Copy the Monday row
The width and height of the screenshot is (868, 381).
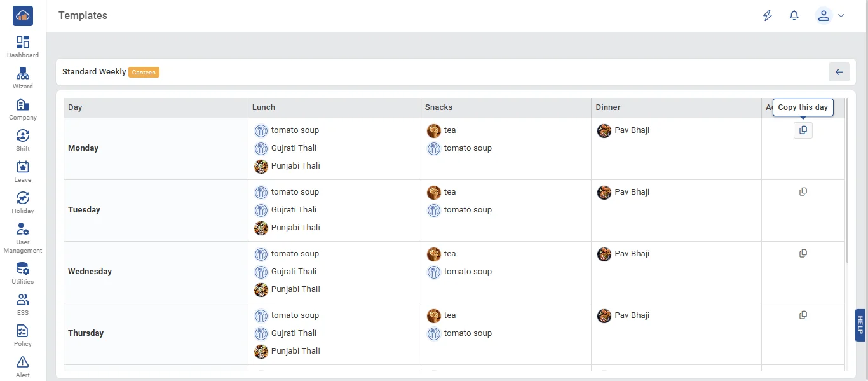click(x=803, y=130)
